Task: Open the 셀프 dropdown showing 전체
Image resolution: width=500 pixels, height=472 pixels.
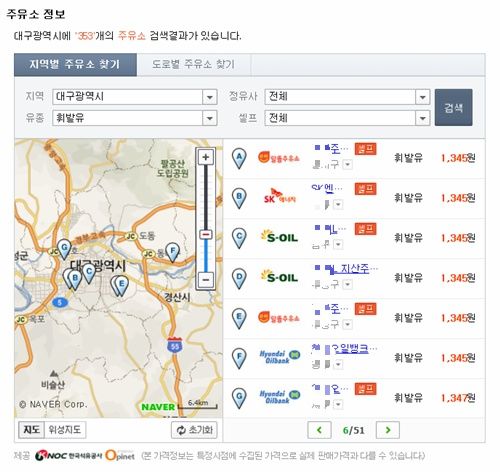Action: coord(347,118)
